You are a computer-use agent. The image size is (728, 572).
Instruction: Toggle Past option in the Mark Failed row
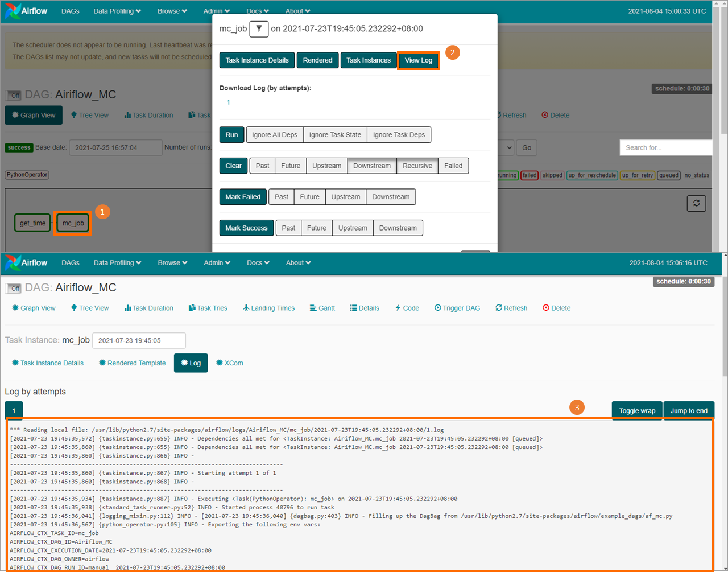282,197
